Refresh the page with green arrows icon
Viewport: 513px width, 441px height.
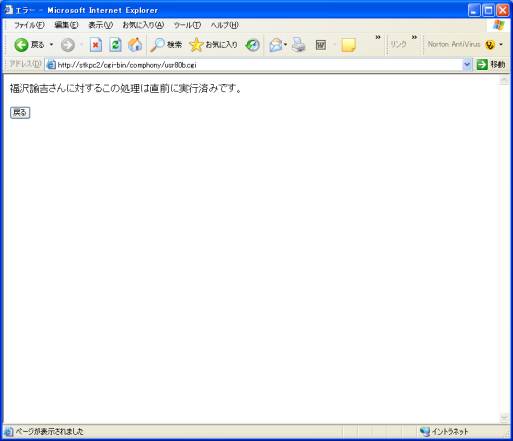(x=115, y=45)
